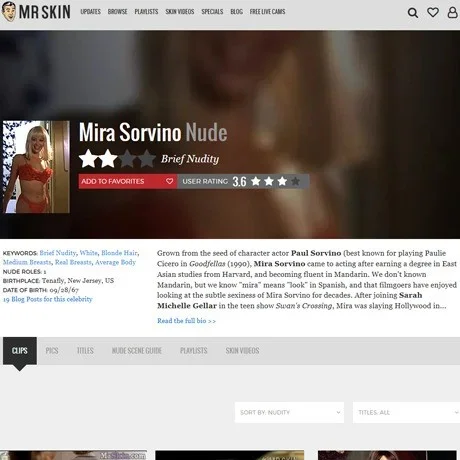This screenshot has width=460, height=460.
Task: Click the Tenafly, New Jersey birthplace text
Action: [x=78, y=281]
